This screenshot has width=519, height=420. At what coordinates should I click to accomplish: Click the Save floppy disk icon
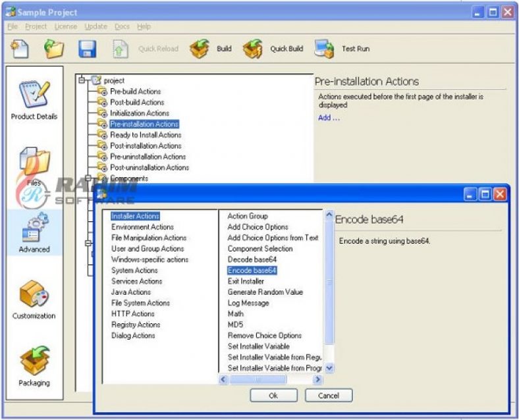coord(88,49)
